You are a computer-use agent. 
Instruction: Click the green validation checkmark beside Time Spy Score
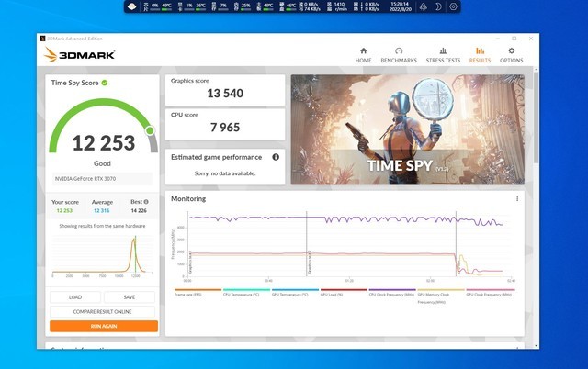coord(105,83)
